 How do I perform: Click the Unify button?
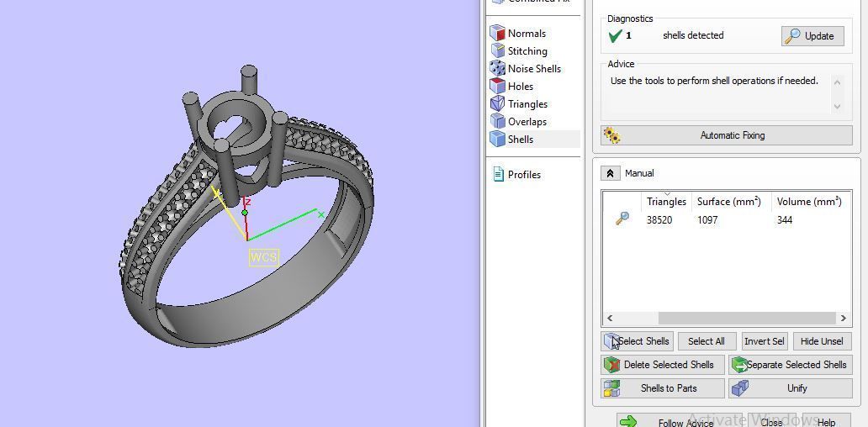point(790,388)
